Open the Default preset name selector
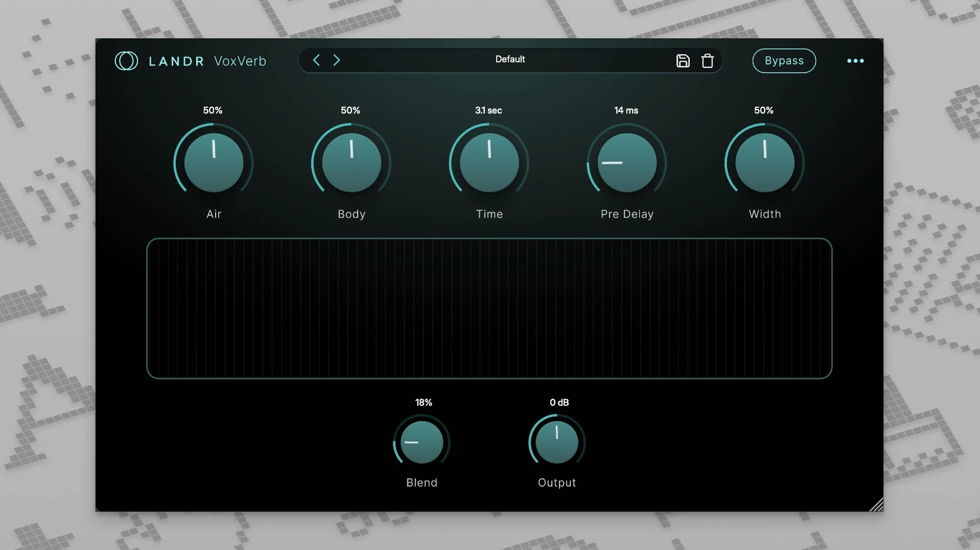This screenshot has width=980, height=550. tap(510, 60)
